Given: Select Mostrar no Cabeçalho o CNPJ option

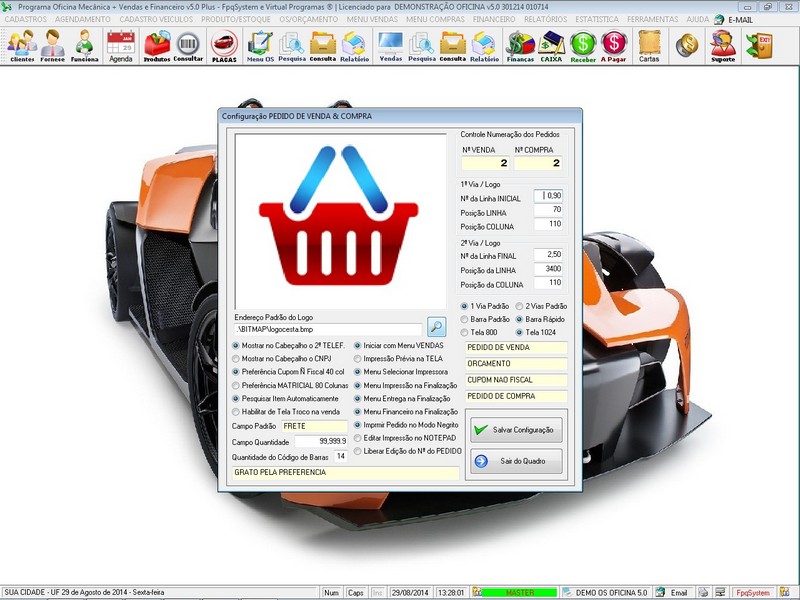Looking at the screenshot, I should [282, 359].
